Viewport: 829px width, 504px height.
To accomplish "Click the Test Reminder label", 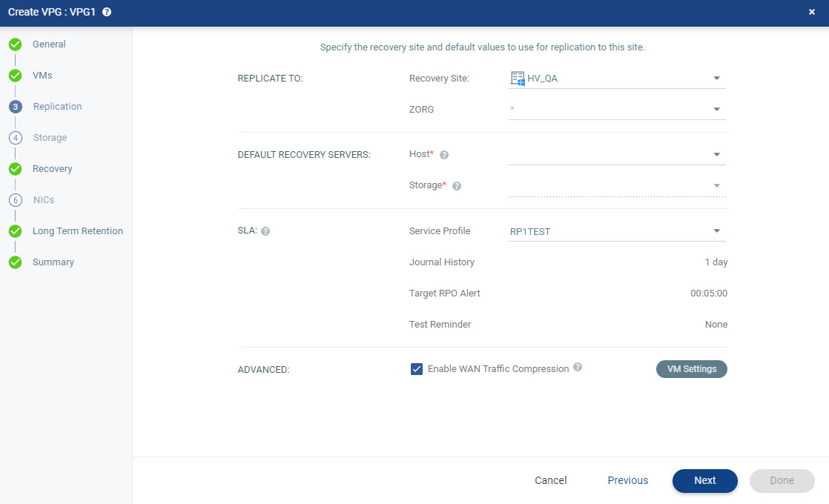I will [x=440, y=325].
